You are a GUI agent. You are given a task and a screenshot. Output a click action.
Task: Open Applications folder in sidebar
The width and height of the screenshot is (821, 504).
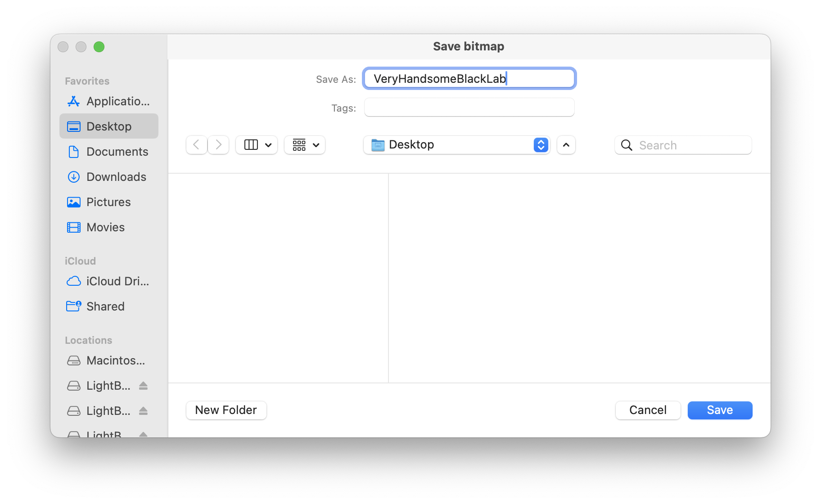click(x=108, y=101)
